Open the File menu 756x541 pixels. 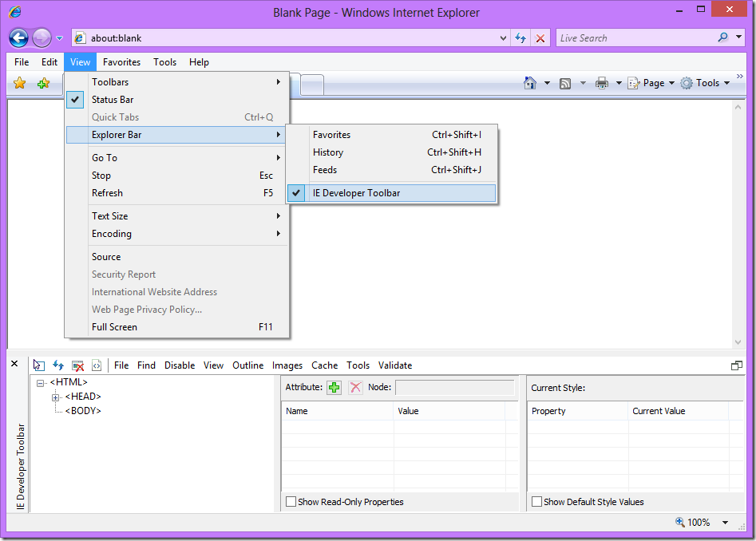tap(22, 62)
